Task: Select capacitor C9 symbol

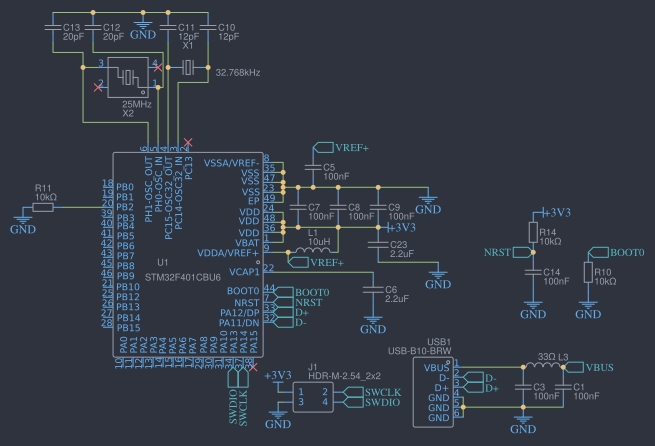Action: tap(378, 207)
